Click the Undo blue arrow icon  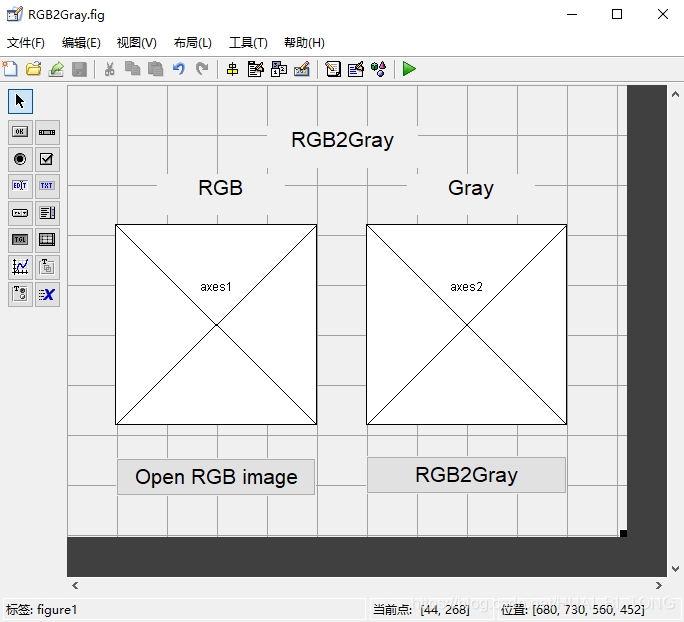click(x=178, y=69)
